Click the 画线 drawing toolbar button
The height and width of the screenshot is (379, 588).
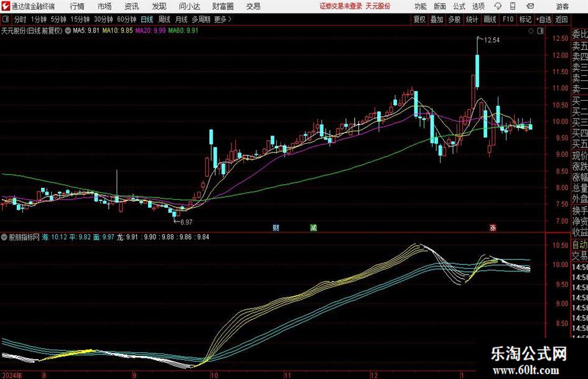pos(490,19)
